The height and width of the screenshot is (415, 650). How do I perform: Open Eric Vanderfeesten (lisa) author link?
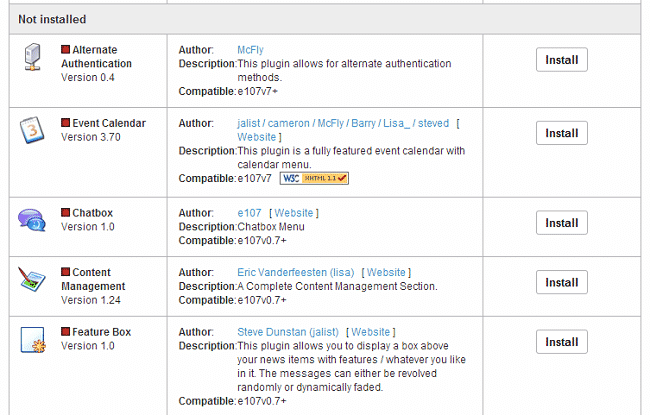click(295, 272)
